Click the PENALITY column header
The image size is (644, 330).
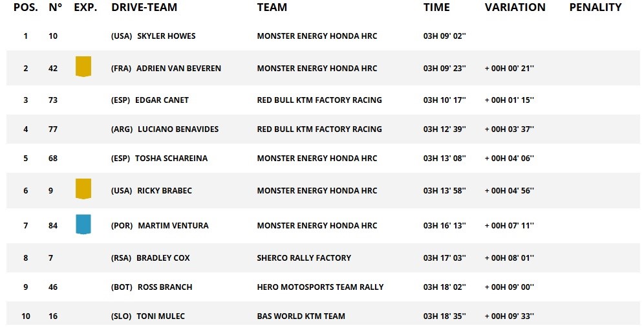point(595,8)
